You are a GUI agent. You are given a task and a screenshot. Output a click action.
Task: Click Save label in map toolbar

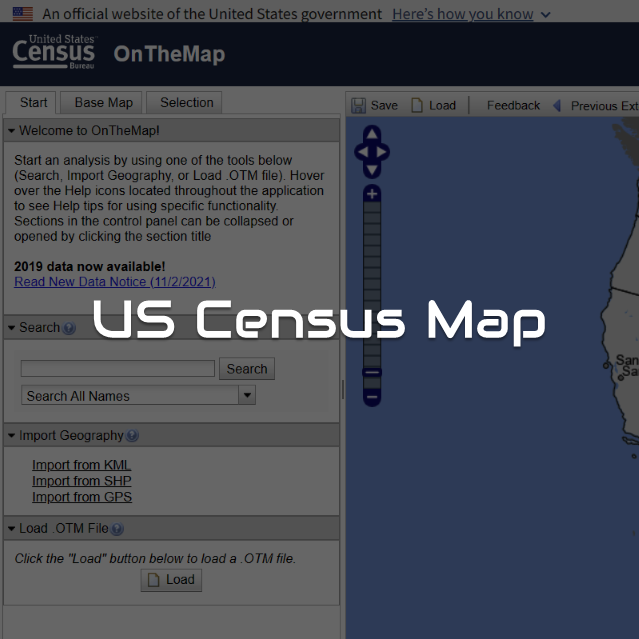(384, 106)
